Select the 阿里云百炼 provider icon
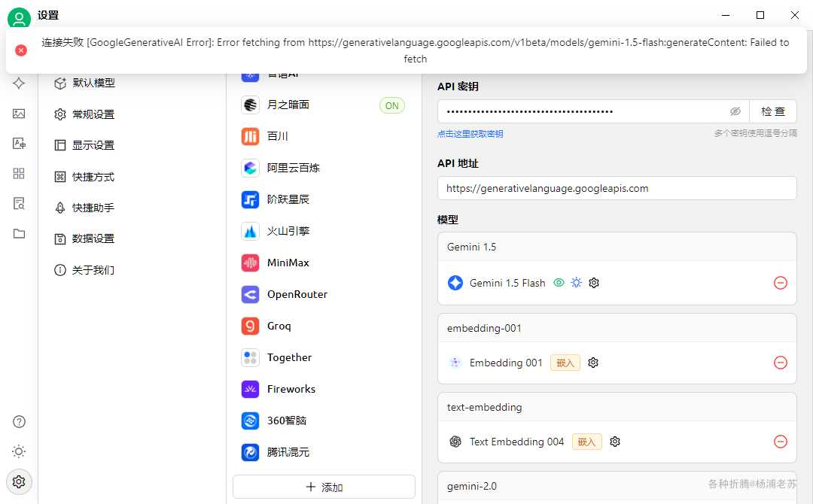This screenshot has width=813, height=504. point(251,169)
